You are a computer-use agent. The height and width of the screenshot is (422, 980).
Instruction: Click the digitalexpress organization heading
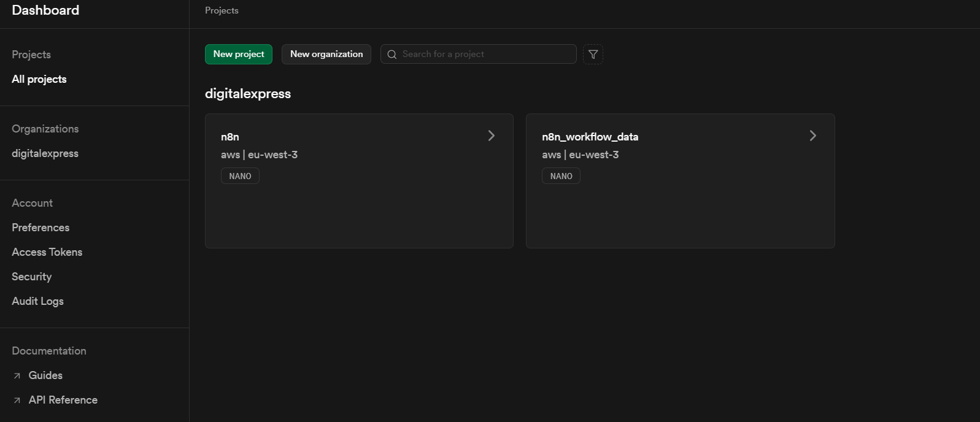coord(248,94)
